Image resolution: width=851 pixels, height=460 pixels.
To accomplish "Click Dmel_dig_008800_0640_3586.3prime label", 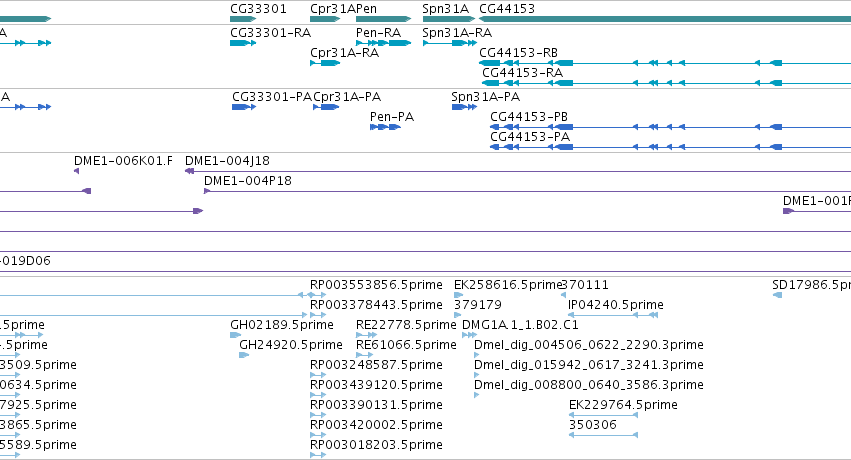I will [x=588, y=385].
